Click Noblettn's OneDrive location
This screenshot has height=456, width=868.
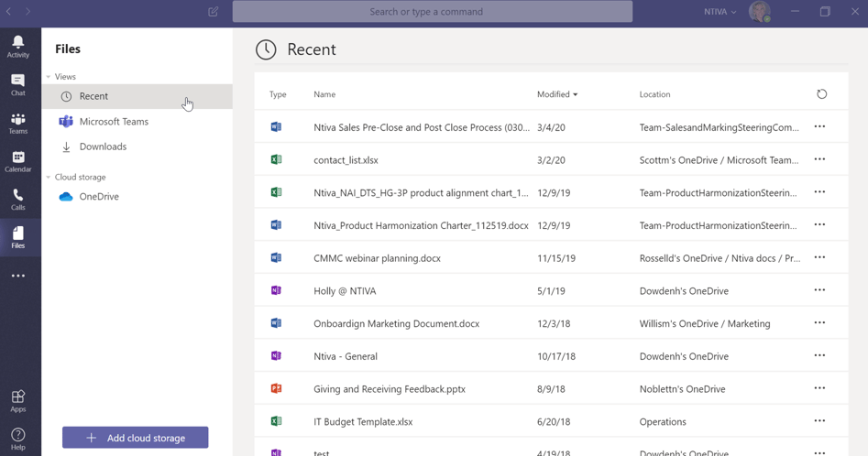[x=682, y=389]
